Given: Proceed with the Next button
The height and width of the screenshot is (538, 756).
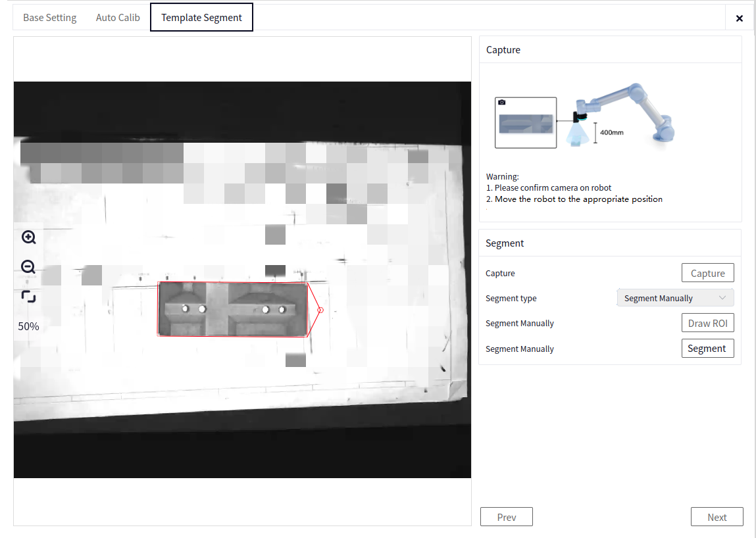Looking at the screenshot, I should (717, 517).
